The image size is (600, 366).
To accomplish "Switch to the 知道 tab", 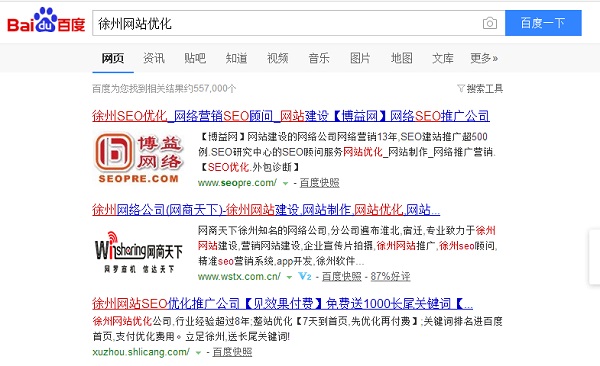I will tap(236, 58).
